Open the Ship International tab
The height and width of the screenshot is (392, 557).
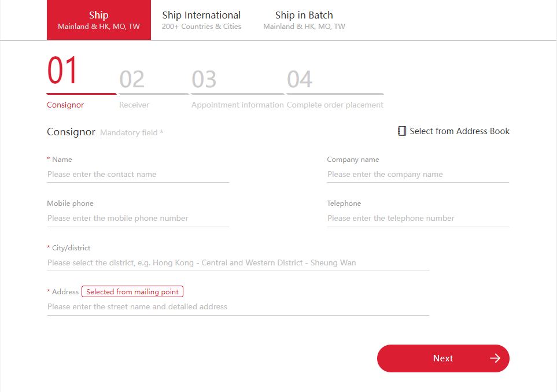pyautogui.click(x=201, y=20)
